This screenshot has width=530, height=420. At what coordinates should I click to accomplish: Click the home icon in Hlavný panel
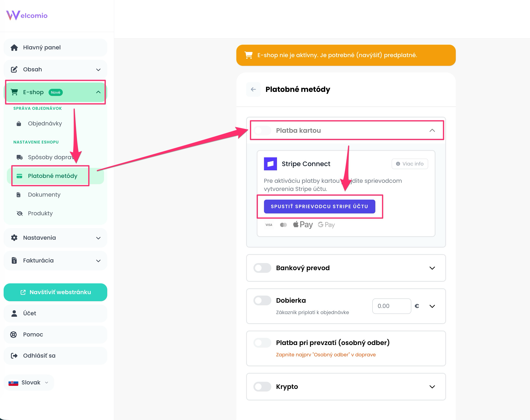[x=14, y=47]
